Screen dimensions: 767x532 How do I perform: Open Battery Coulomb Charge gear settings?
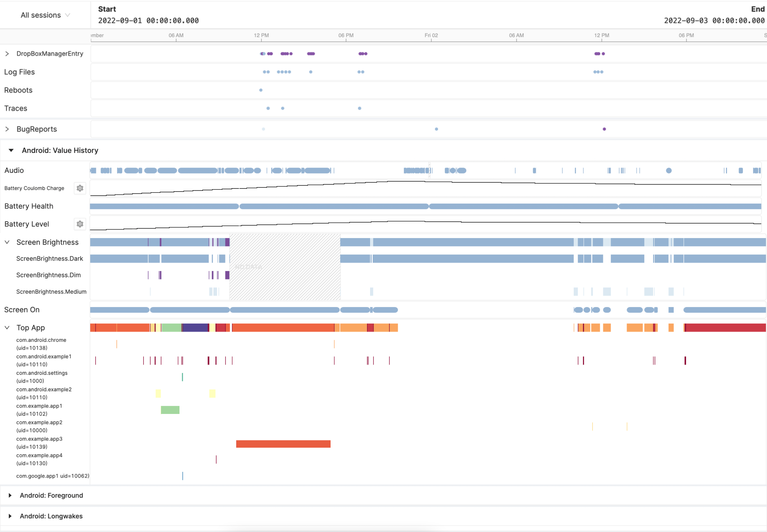pyautogui.click(x=80, y=188)
